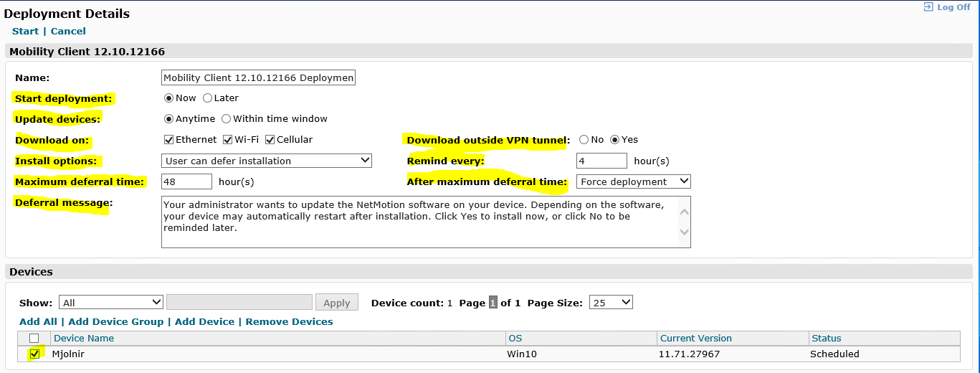Toggle the Cellular download checkbox

(x=270, y=140)
